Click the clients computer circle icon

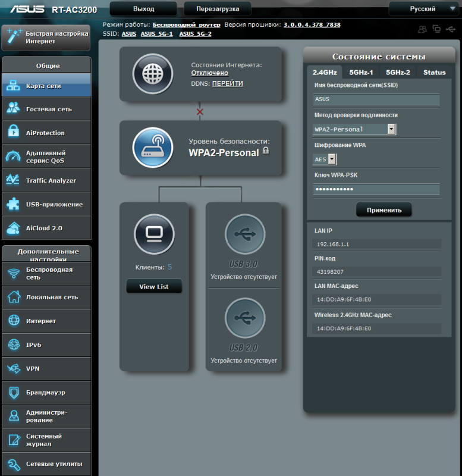click(154, 234)
